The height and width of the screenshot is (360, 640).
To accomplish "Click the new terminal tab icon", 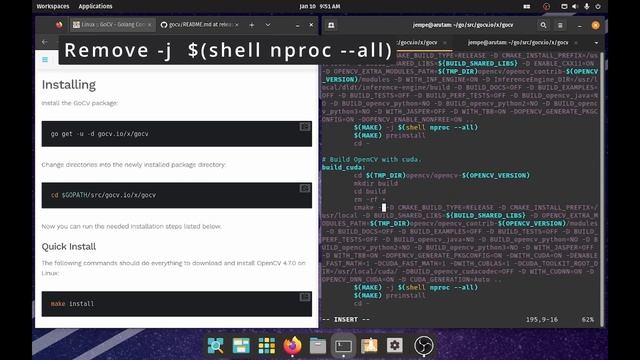I will (x=331, y=25).
